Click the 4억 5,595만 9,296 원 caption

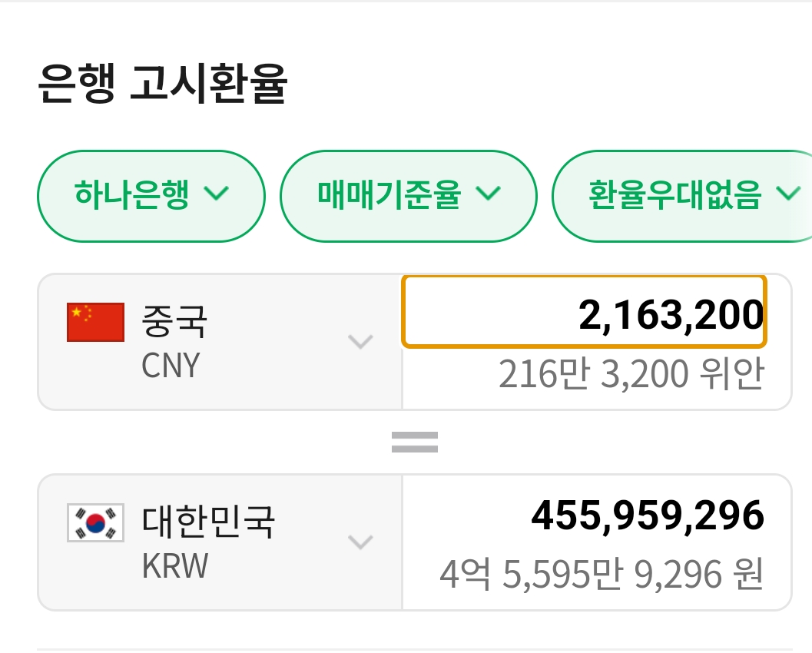coord(602,574)
